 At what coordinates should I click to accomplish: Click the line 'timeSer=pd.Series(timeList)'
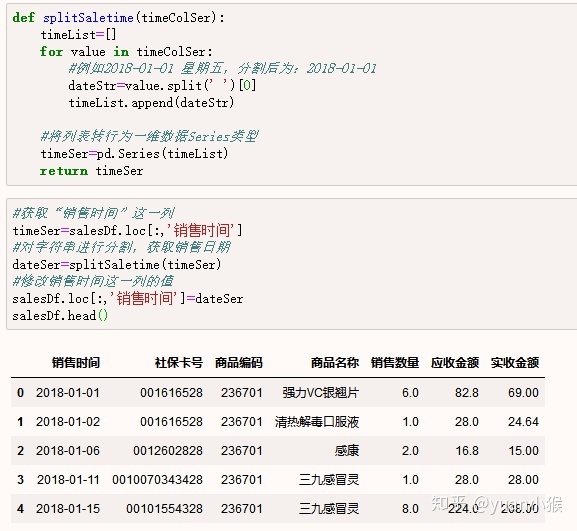pos(134,153)
